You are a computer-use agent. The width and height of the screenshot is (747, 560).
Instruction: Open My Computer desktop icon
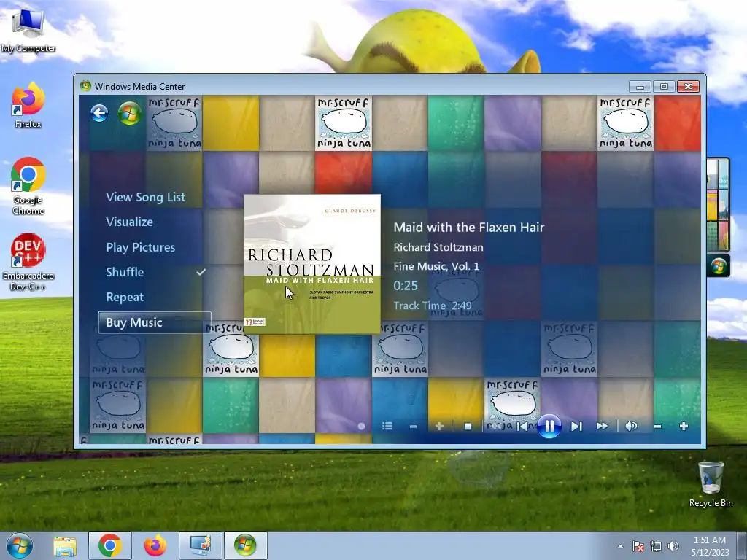[x=28, y=31]
